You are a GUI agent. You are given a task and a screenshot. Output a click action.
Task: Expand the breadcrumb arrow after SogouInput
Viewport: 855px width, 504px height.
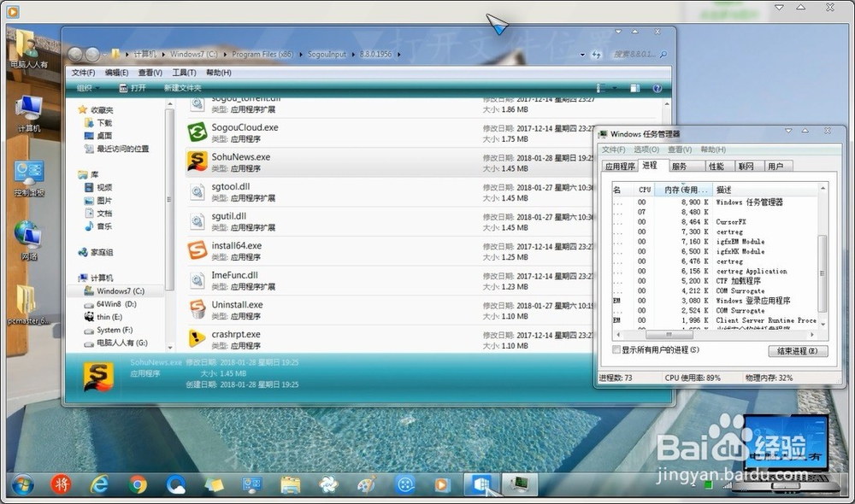click(353, 55)
